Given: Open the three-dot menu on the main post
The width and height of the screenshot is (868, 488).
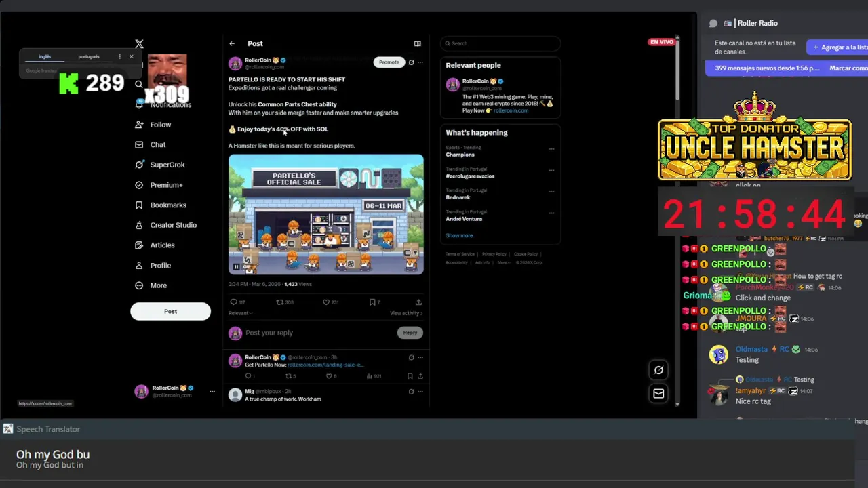Looking at the screenshot, I should pyautogui.click(x=420, y=62).
